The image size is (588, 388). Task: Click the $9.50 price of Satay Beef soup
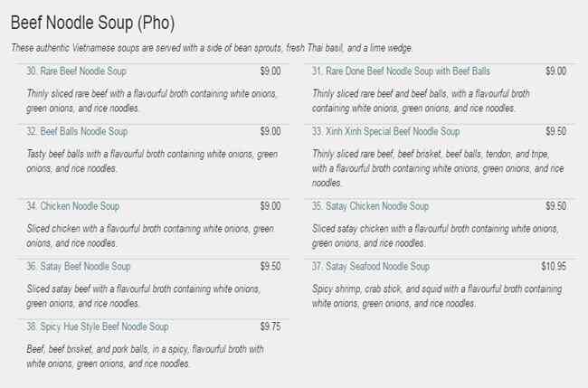click(x=270, y=267)
